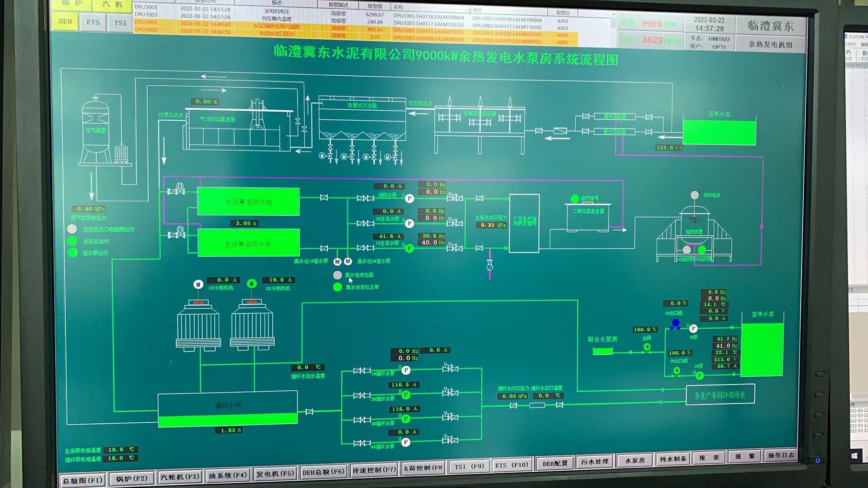868x488 pixels.
Task: Open 总貌图 (F1) page
Action: pos(83,480)
